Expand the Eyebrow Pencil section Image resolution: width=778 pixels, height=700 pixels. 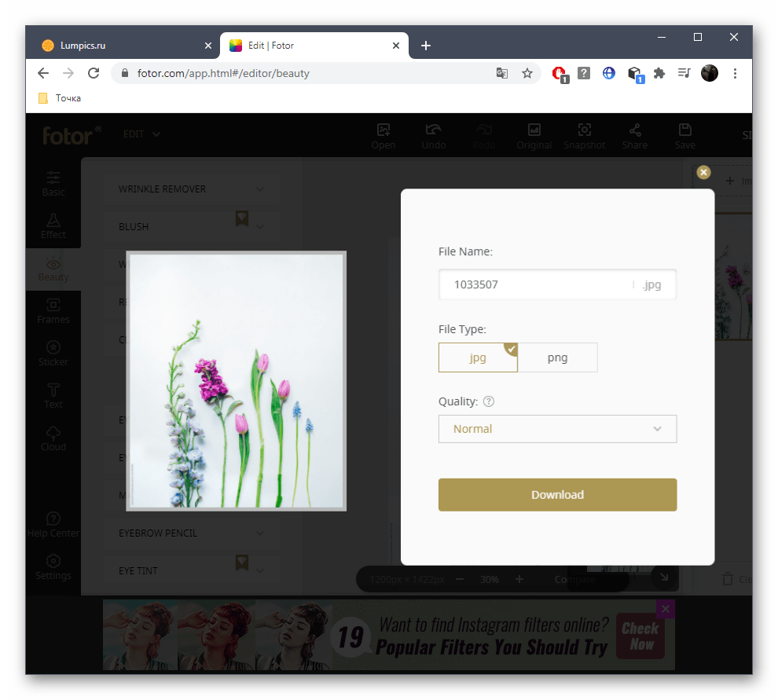[x=191, y=533]
